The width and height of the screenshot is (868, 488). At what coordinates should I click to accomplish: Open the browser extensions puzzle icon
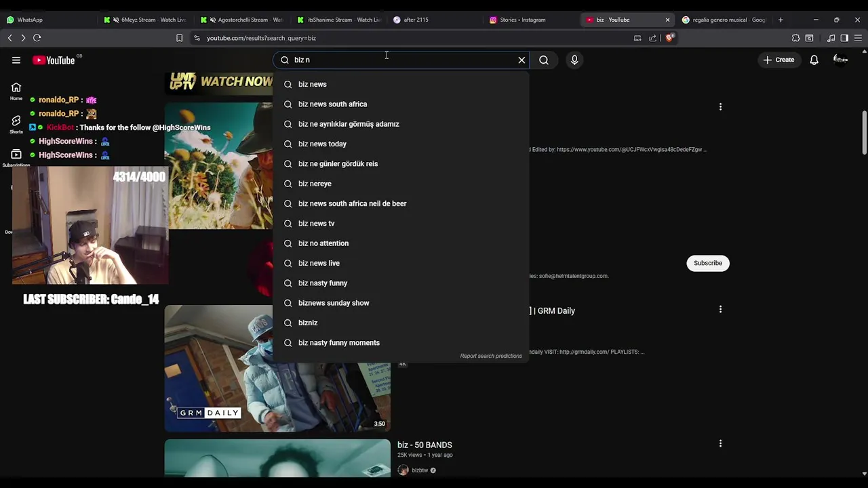click(795, 38)
